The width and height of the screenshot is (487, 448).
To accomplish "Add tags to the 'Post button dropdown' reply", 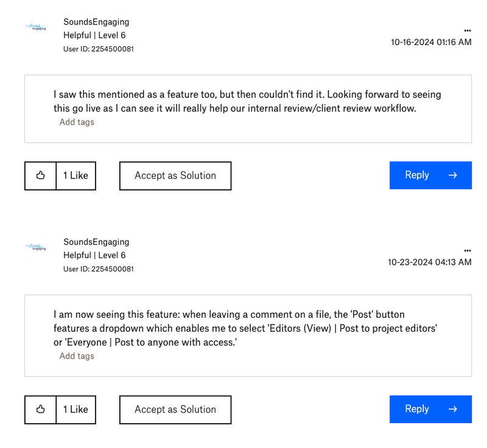I will point(77,355).
